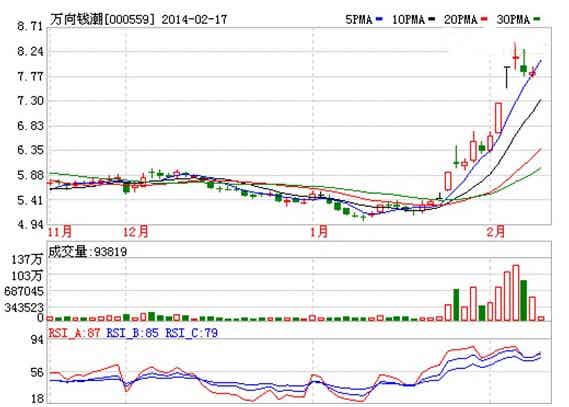Click the 8.71 price axis label

[x=30, y=26]
